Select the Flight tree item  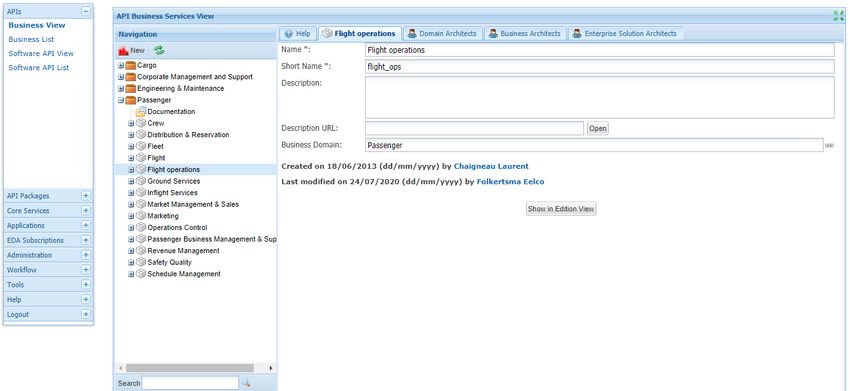click(156, 158)
